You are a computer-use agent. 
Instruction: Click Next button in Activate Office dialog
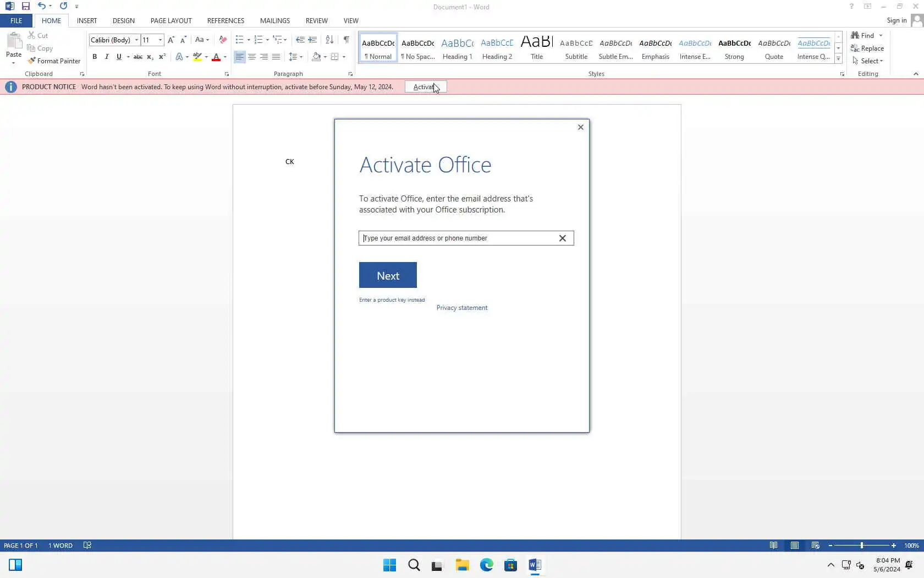coord(388,275)
